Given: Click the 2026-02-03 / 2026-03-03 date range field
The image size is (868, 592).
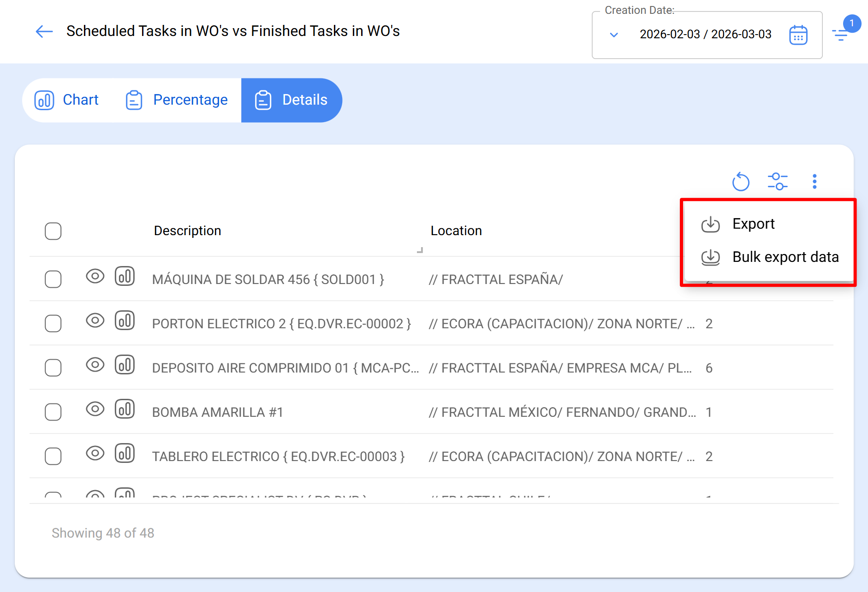Looking at the screenshot, I should [x=705, y=35].
